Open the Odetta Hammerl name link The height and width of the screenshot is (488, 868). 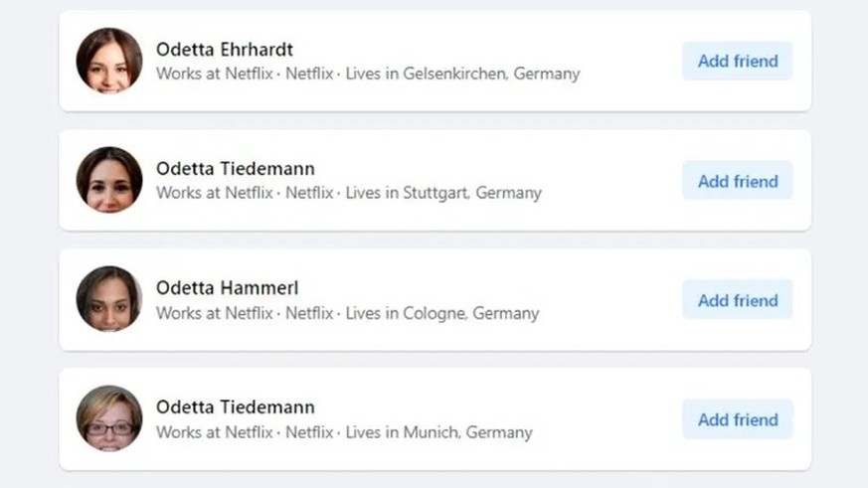[x=227, y=288]
